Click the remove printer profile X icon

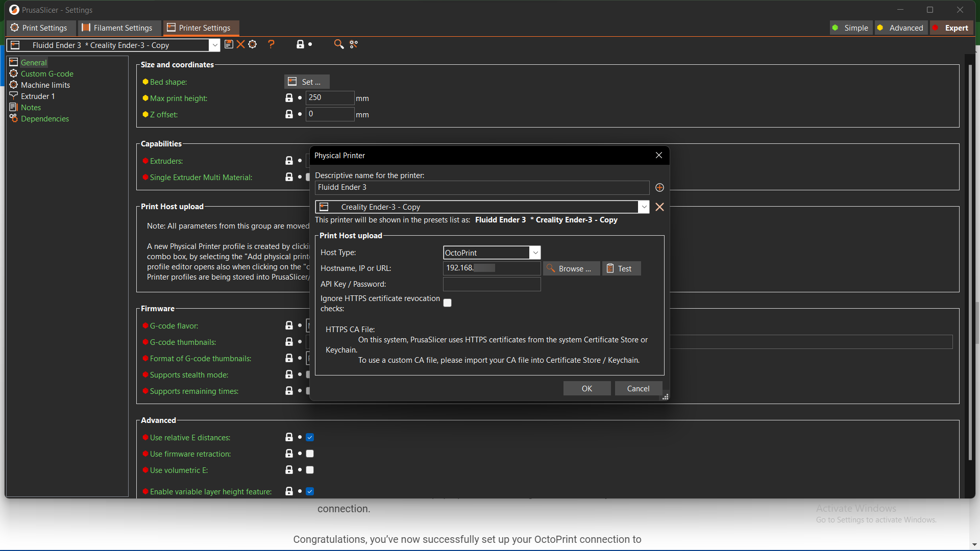tap(659, 207)
